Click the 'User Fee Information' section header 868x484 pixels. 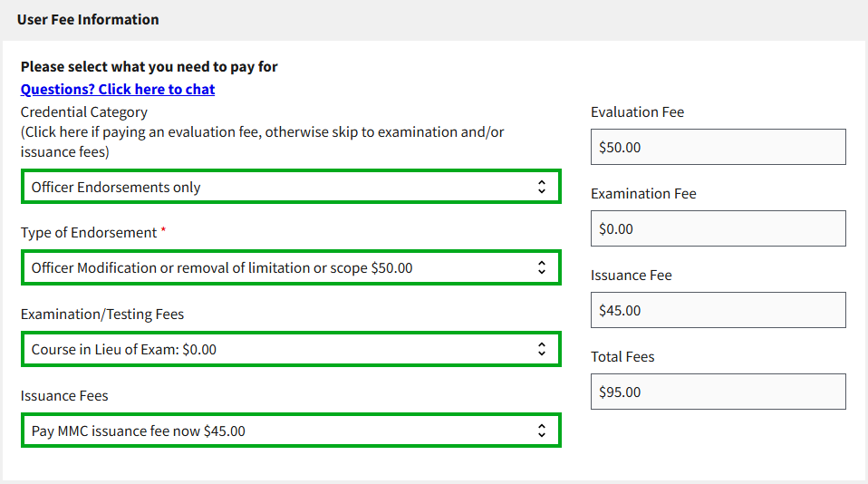[x=88, y=19]
